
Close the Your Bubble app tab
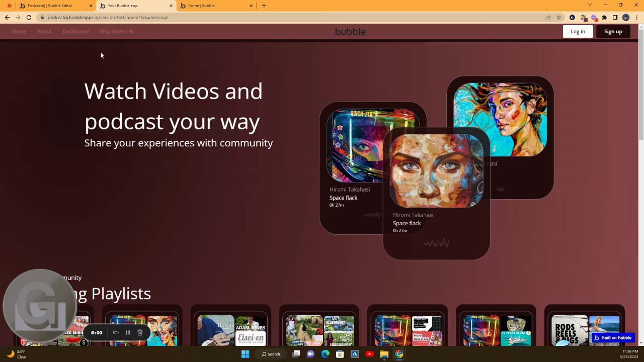tap(171, 6)
